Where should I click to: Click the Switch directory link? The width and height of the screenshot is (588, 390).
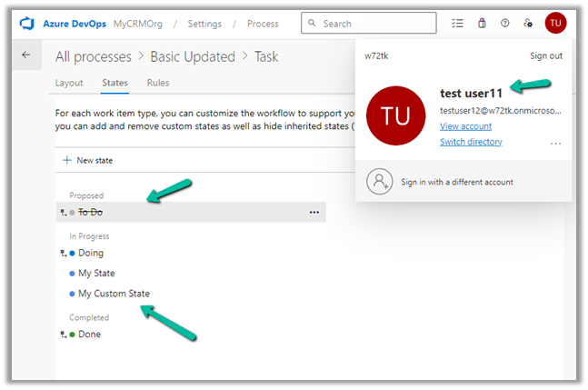(x=471, y=142)
